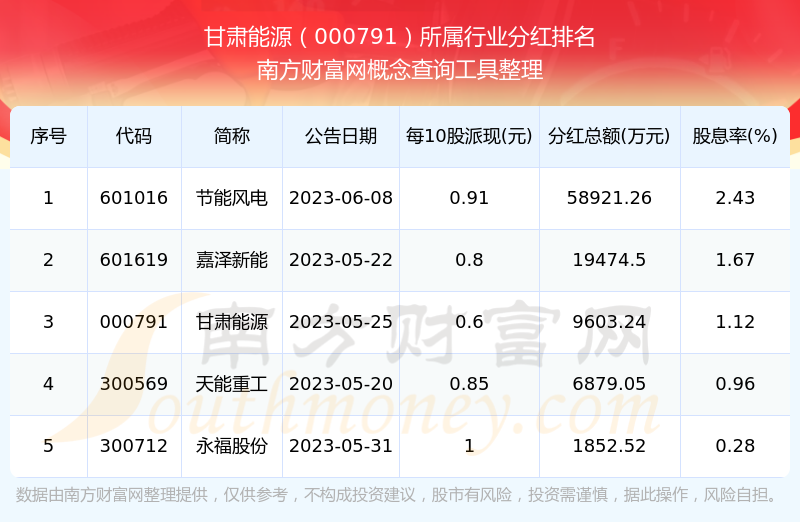This screenshot has height=522, width=800.
Task: Click date 2023-05-31
Action: point(341,446)
